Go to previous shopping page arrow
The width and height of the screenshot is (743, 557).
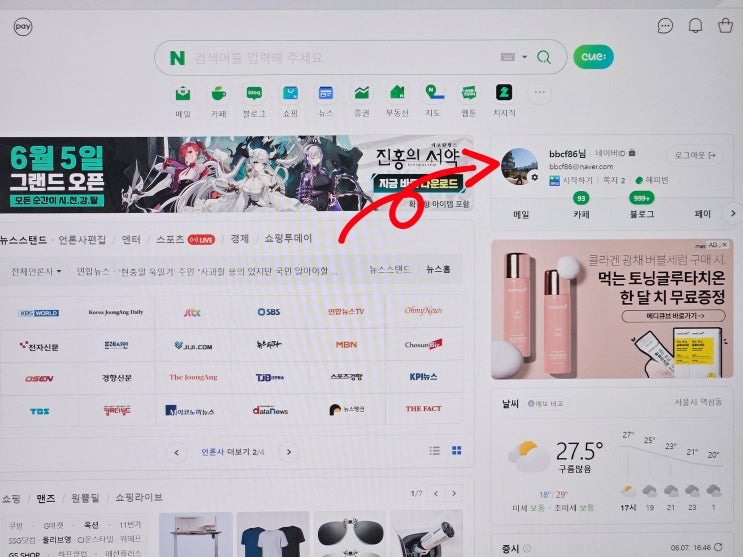436,493
